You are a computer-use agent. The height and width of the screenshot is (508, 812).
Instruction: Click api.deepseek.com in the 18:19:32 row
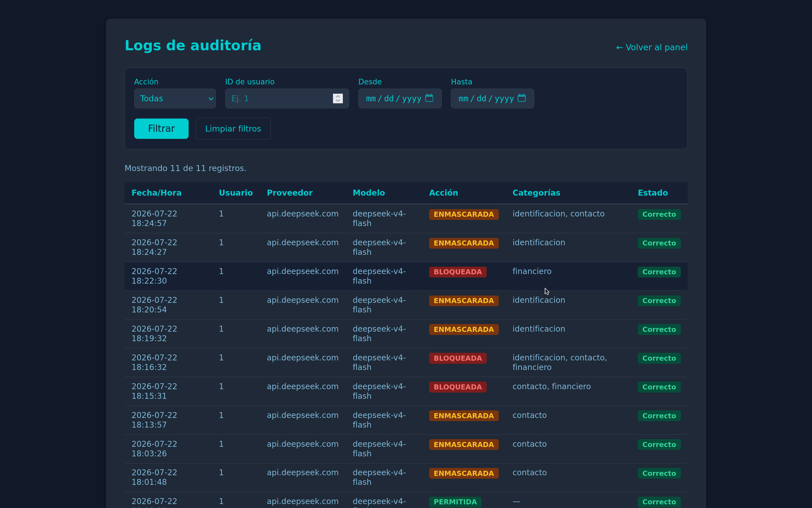(x=302, y=329)
